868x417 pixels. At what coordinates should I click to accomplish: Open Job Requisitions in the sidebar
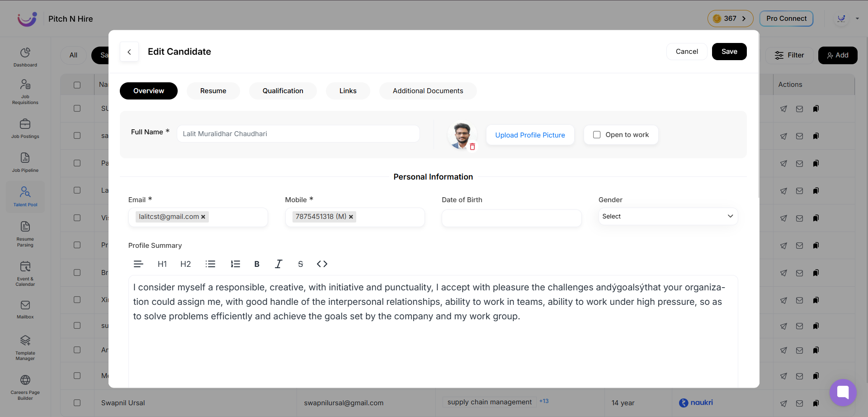25,92
